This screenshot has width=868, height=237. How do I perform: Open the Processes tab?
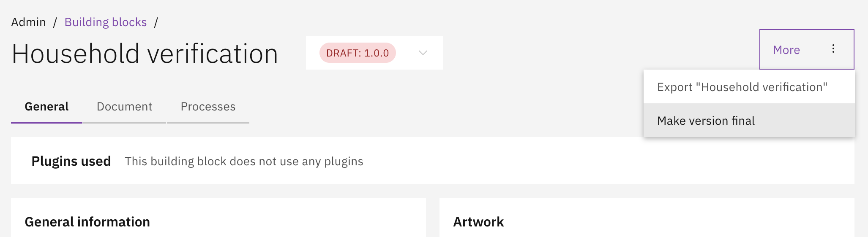pyautogui.click(x=208, y=107)
